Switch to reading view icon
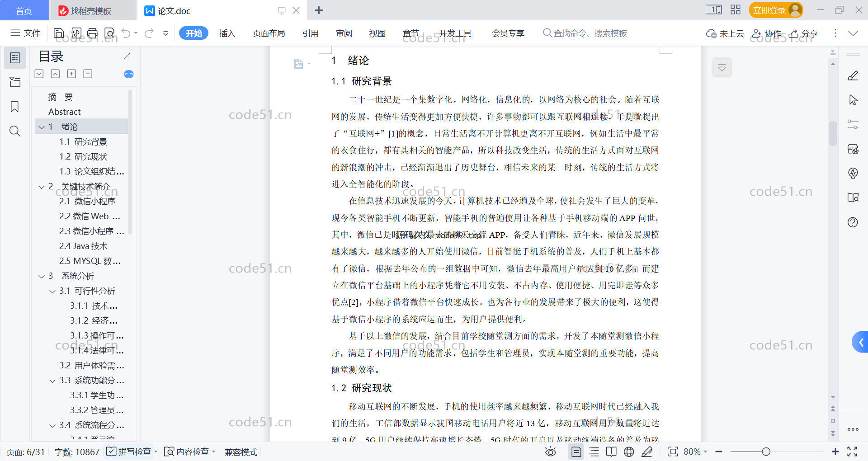This screenshot has height=461, width=868. pyautogui.click(x=611, y=452)
